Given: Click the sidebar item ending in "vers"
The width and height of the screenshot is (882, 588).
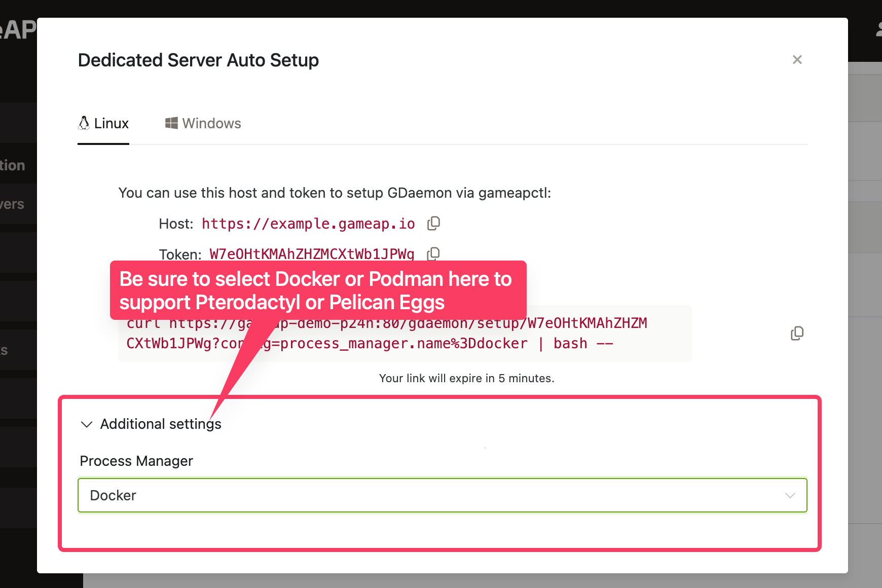Looking at the screenshot, I should click(13, 204).
